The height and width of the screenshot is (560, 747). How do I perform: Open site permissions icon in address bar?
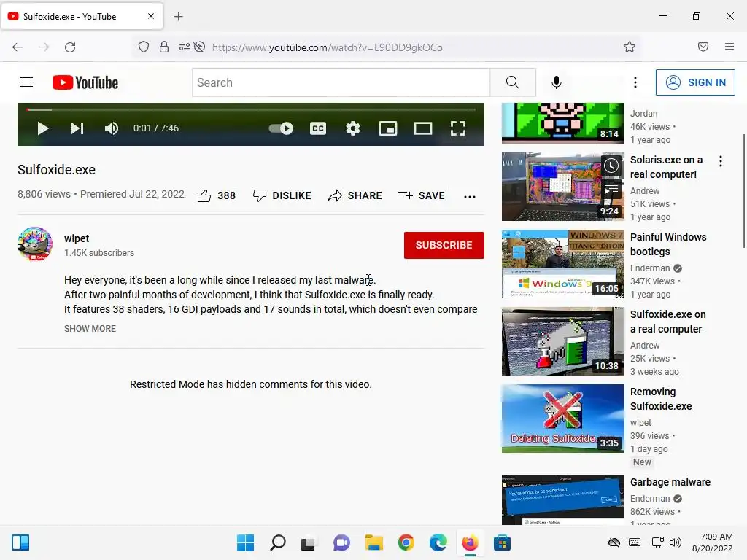[x=184, y=47]
